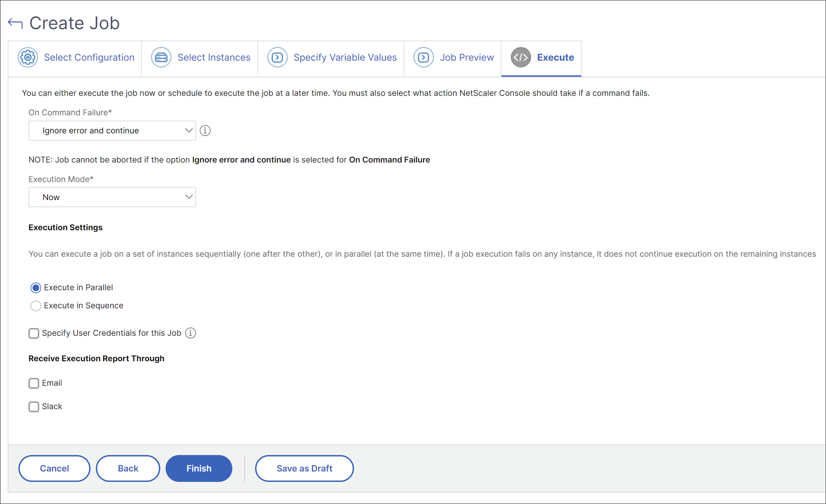Click the Select Instances stack icon

pyautogui.click(x=161, y=57)
